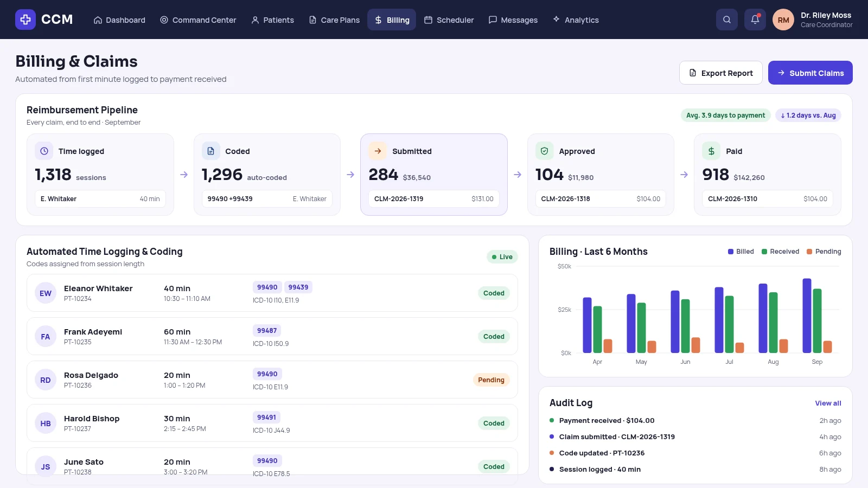This screenshot has height=488, width=868.
Task: Click Rosa Delgado's RD avatar
Action: [x=46, y=380]
